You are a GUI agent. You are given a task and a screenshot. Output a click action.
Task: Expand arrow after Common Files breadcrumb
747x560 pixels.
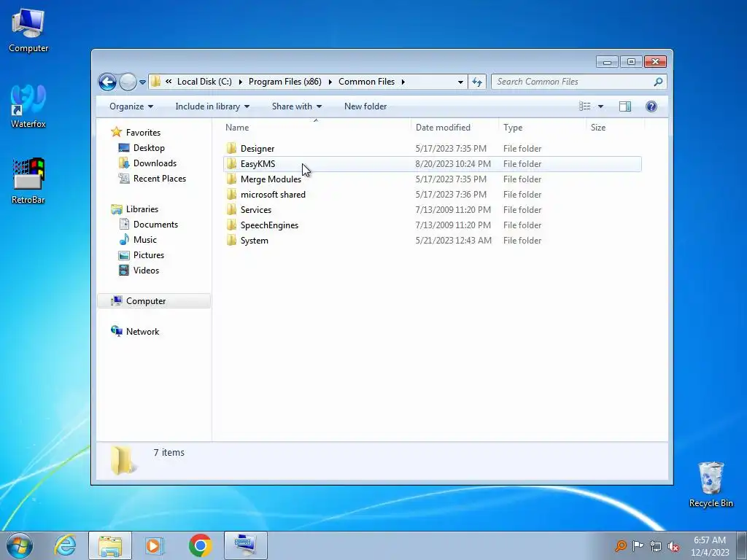point(403,82)
